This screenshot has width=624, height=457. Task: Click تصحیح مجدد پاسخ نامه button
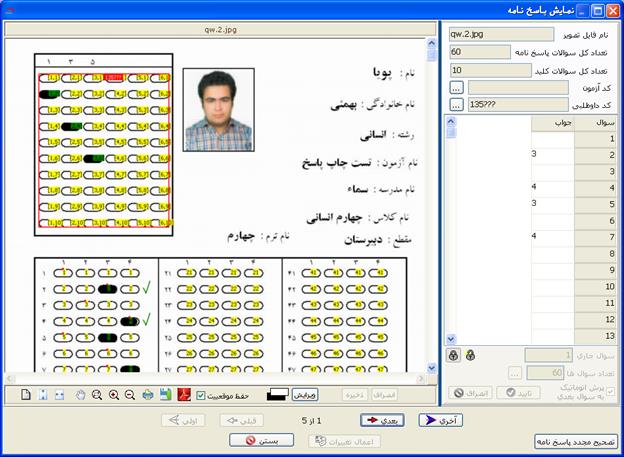(x=576, y=441)
